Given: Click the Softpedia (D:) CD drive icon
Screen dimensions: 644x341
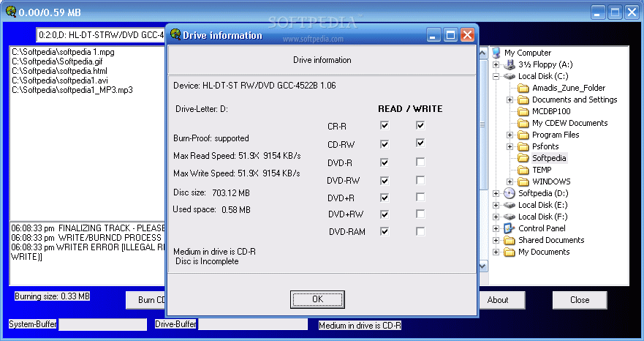Looking at the screenshot, I should pyautogui.click(x=509, y=193).
